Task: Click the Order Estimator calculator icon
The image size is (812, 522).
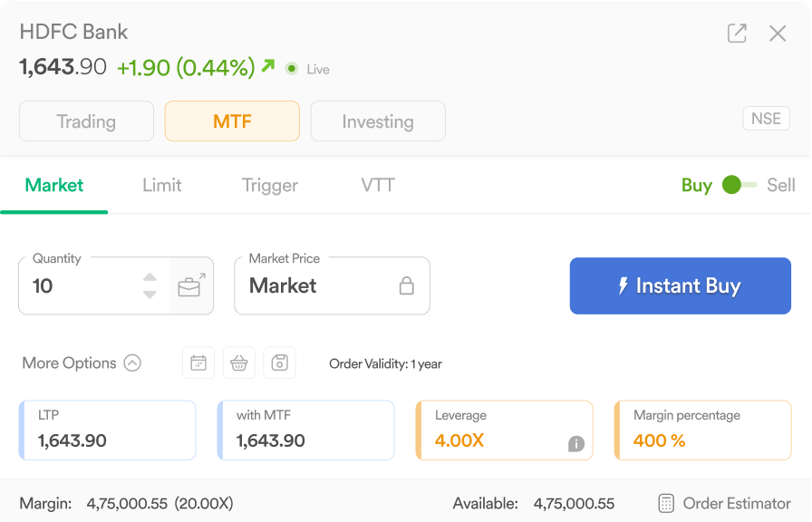Action: point(666,503)
